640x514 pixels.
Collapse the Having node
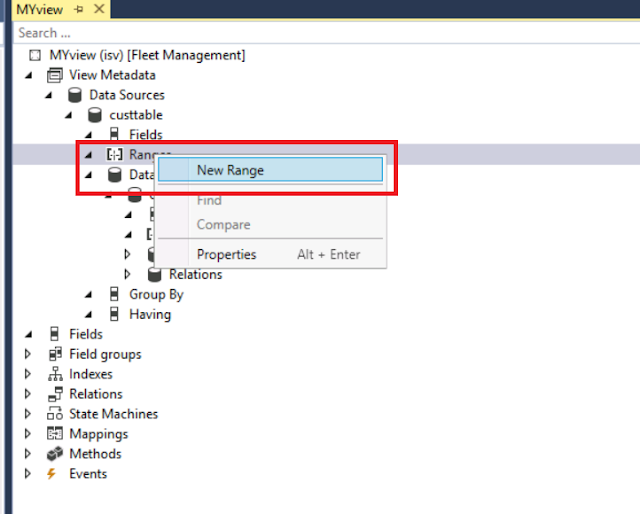point(89,314)
